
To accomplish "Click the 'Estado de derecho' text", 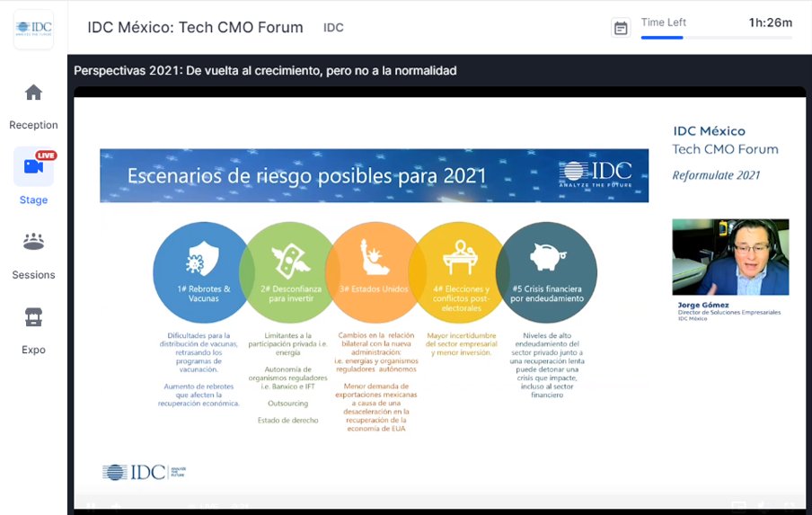I will (288, 421).
